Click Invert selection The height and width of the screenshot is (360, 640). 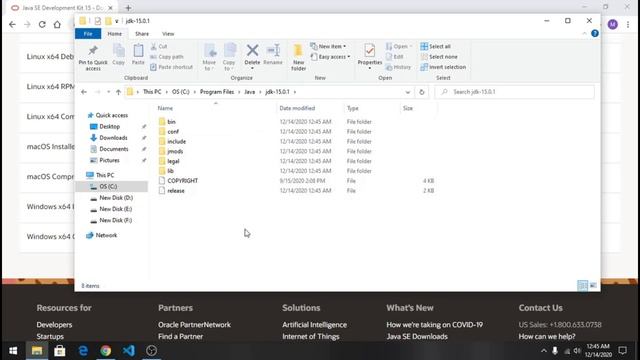[443, 67]
